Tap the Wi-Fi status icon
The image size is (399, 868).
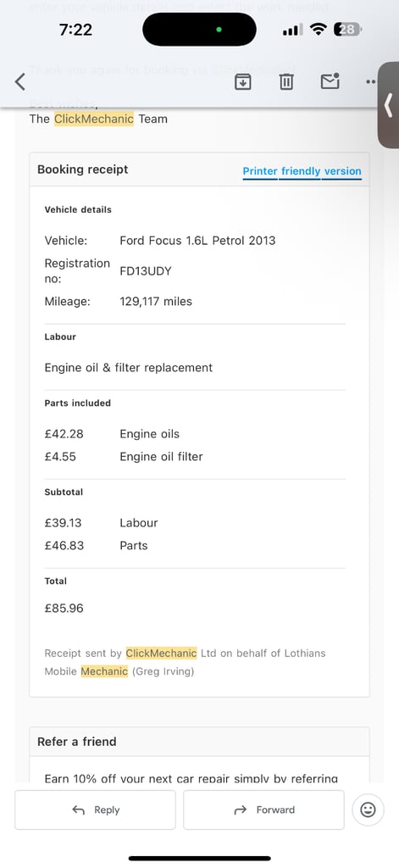(319, 30)
